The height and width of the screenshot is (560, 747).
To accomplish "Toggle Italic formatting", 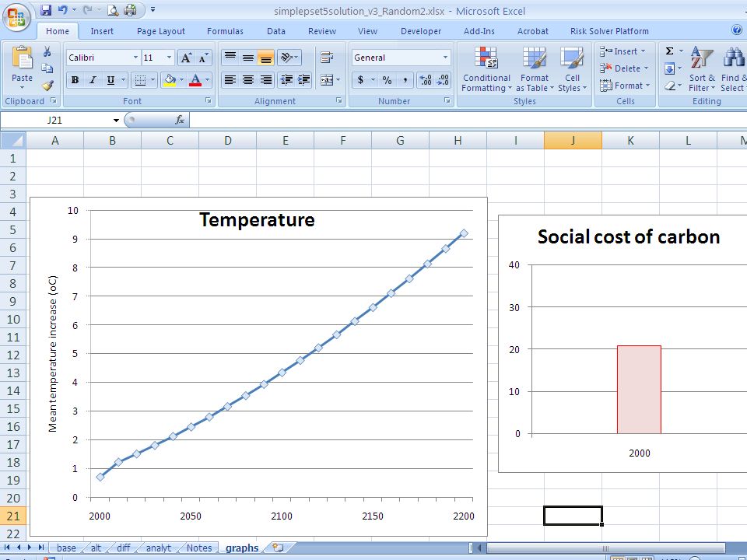I will (93, 80).
